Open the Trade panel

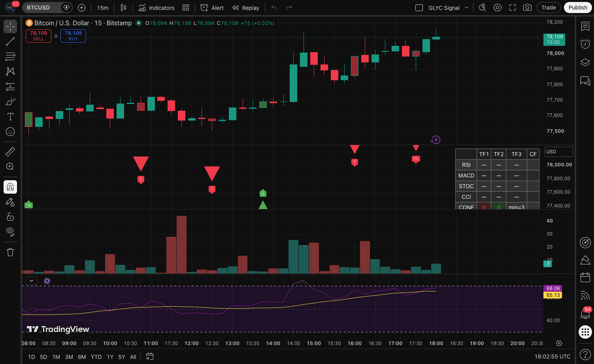point(549,8)
